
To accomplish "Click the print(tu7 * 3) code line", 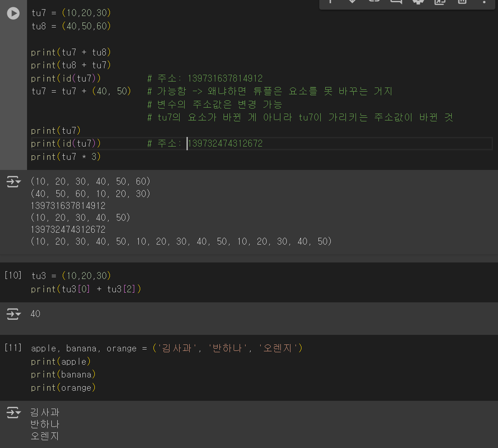I will (66, 157).
